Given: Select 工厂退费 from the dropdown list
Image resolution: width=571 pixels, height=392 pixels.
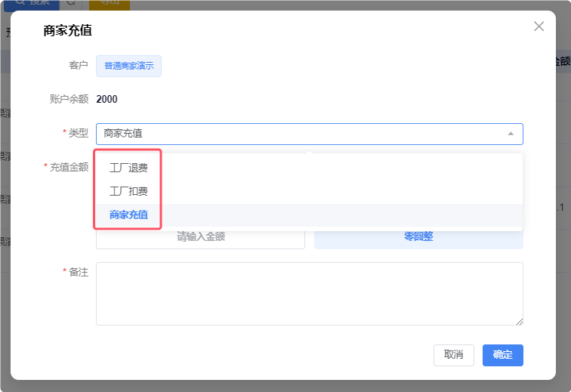Looking at the screenshot, I should coord(309,168).
